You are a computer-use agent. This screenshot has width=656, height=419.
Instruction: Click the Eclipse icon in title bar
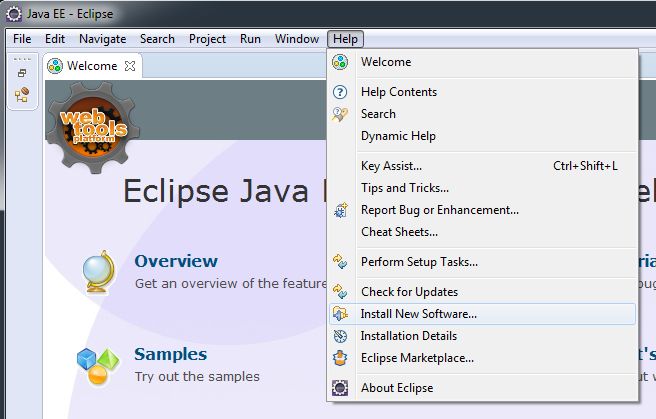(14, 14)
